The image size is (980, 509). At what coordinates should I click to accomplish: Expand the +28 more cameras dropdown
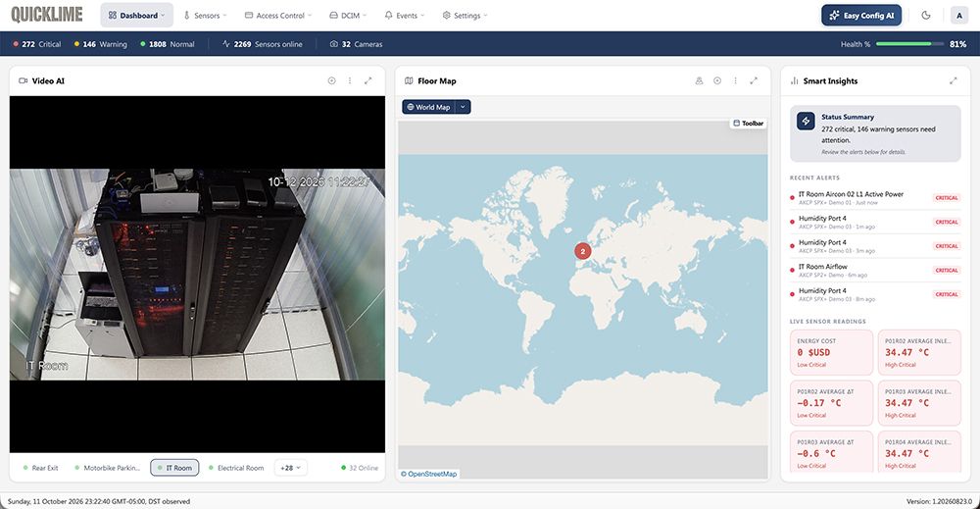coord(291,468)
